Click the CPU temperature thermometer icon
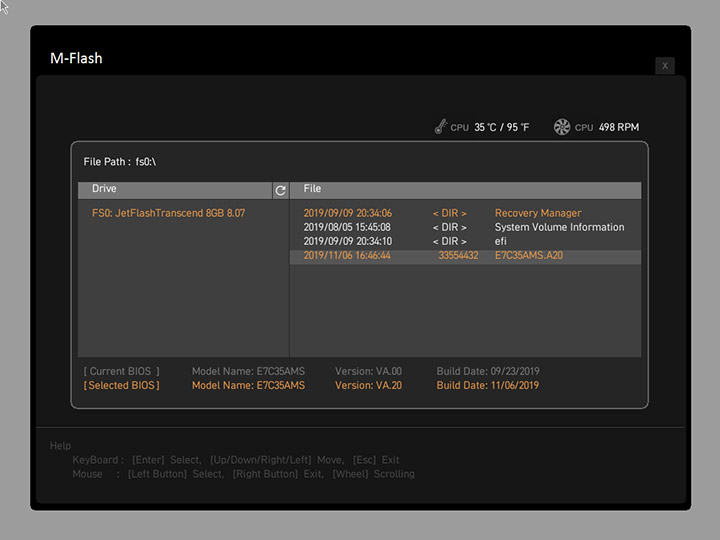 pyautogui.click(x=440, y=127)
